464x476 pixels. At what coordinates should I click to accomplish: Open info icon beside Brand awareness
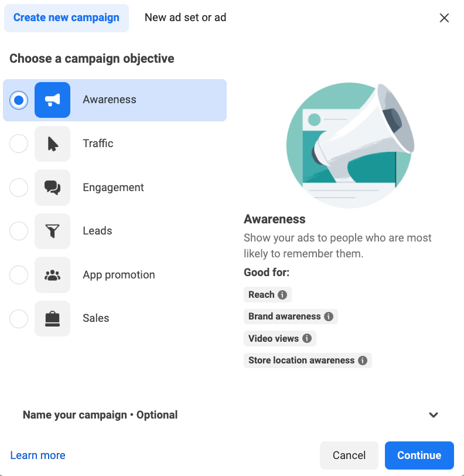328,317
